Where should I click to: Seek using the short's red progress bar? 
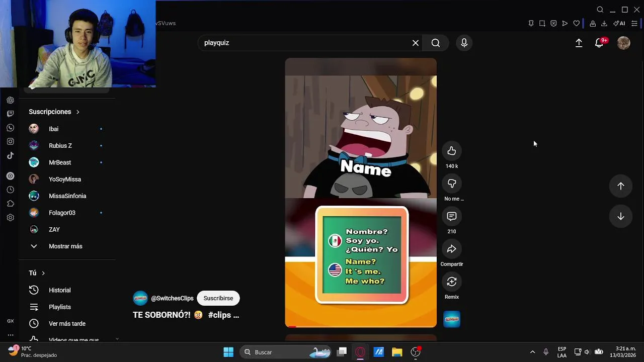[361, 326]
